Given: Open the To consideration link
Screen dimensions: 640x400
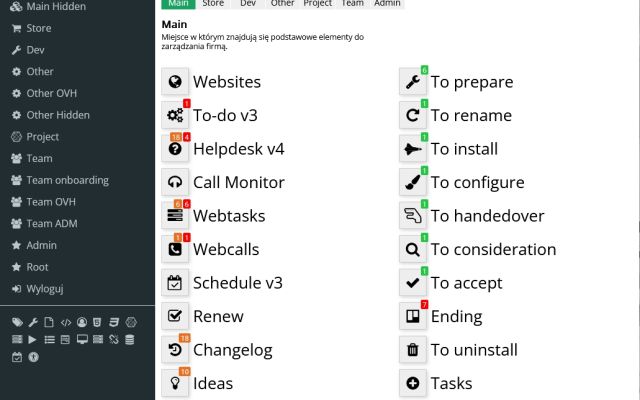Looking at the screenshot, I should (x=493, y=249).
